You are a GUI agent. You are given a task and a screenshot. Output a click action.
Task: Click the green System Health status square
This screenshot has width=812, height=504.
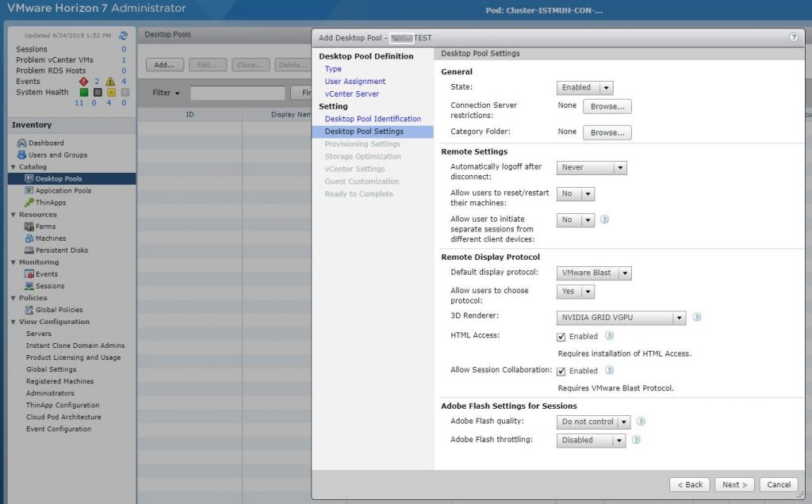pyautogui.click(x=84, y=92)
